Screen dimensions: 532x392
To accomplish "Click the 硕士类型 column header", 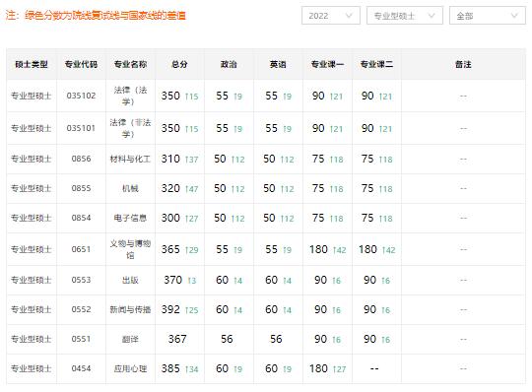I will [x=32, y=64].
